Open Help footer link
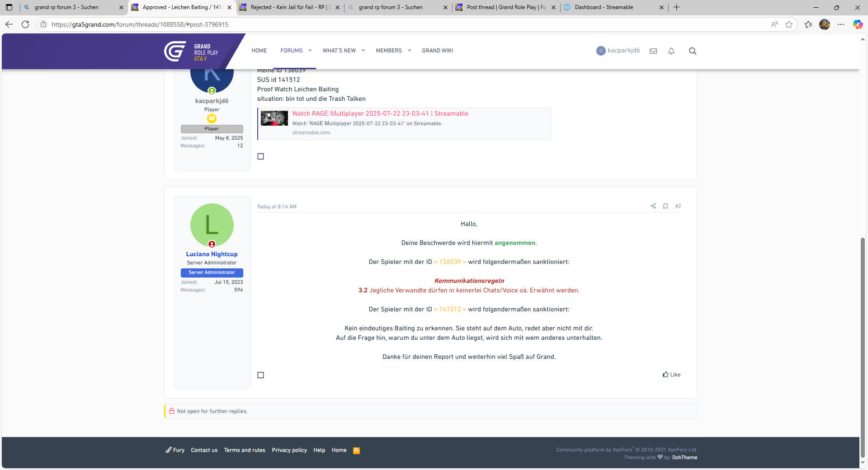 (x=319, y=450)
